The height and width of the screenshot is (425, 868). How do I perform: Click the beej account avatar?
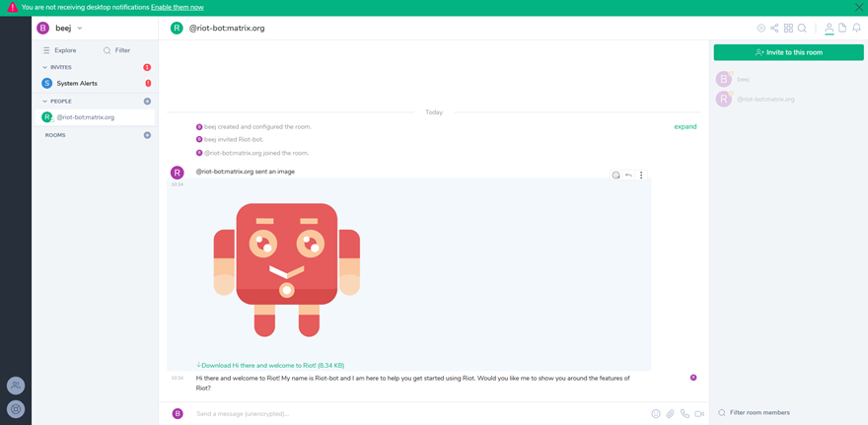tap(42, 28)
